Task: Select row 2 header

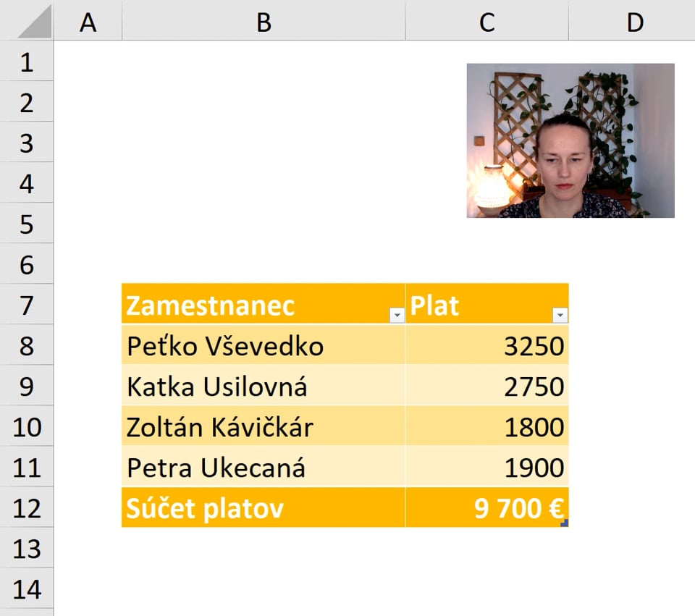Action: pyautogui.click(x=27, y=101)
